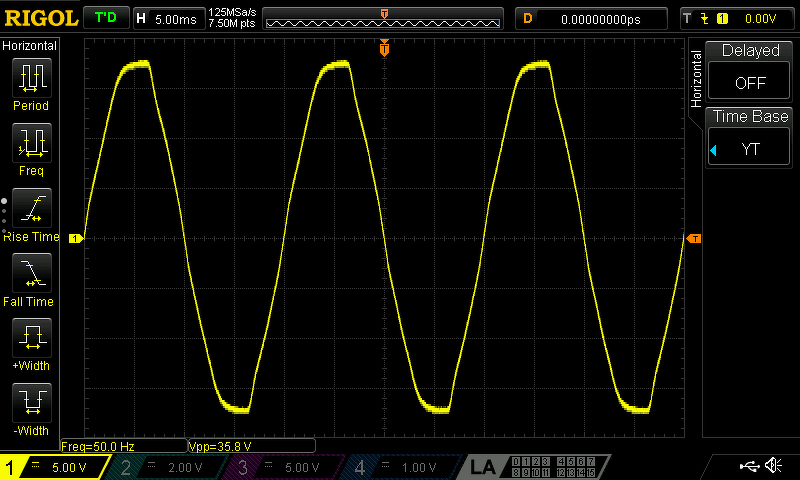Select the -Width measurement icon
The width and height of the screenshot is (800, 480).
[32, 402]
